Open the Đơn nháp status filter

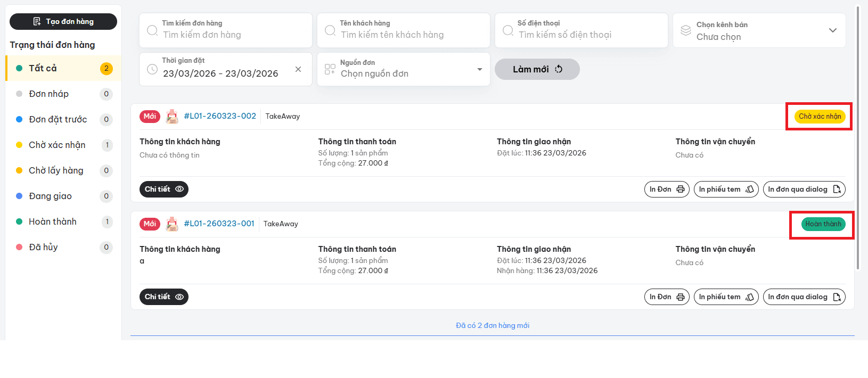63,94
